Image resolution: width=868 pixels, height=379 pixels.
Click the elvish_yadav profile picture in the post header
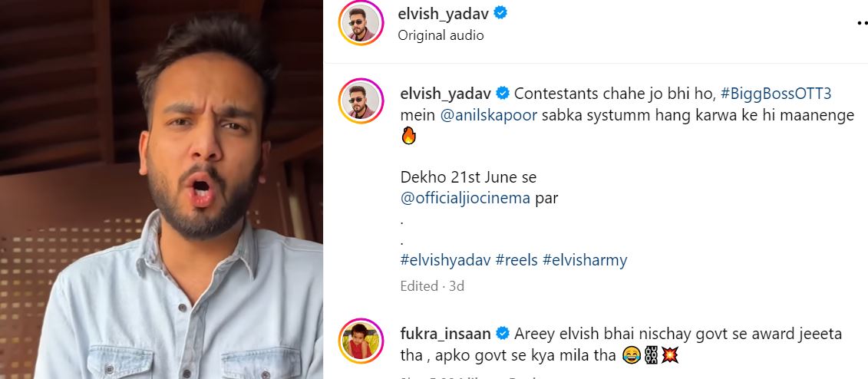pyautogui.click(x=361, y=23)
